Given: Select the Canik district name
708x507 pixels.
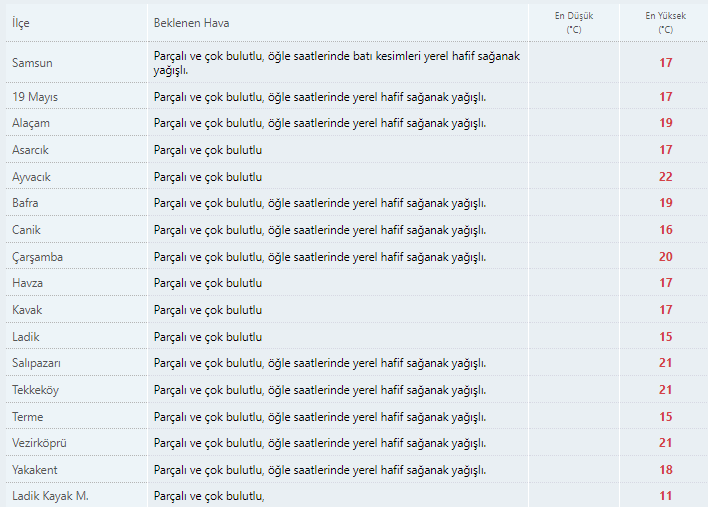Looking at the screenshot, I should (x=26, y=230).
